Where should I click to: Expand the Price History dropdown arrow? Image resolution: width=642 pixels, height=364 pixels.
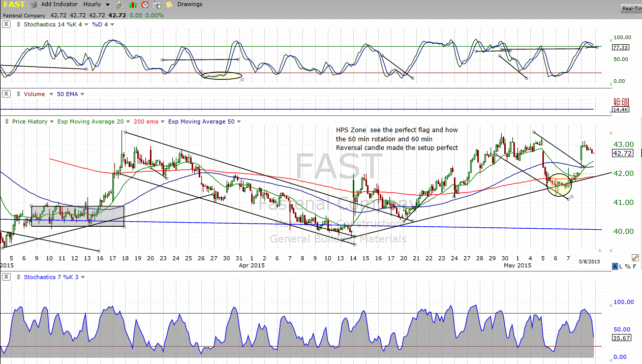point(52,122)
